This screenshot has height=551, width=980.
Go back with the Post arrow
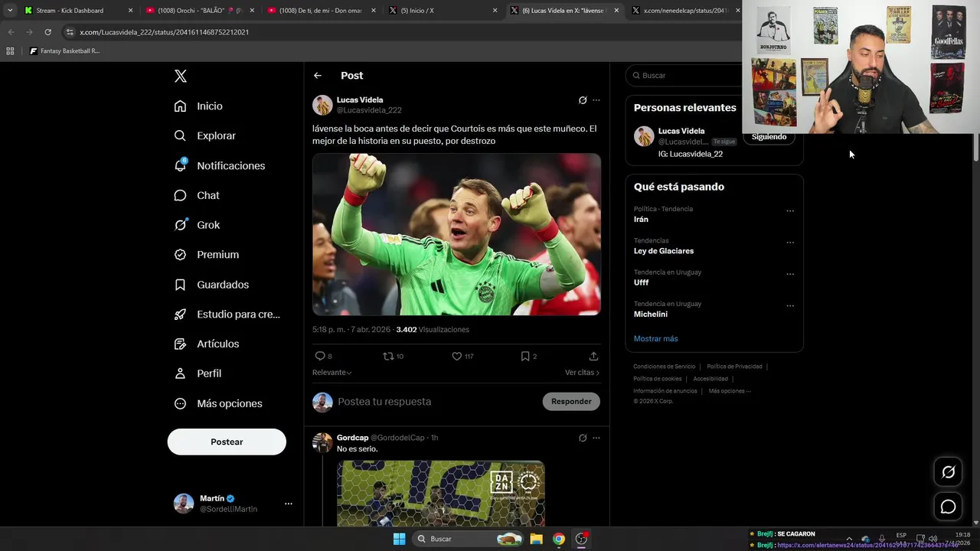318,76
